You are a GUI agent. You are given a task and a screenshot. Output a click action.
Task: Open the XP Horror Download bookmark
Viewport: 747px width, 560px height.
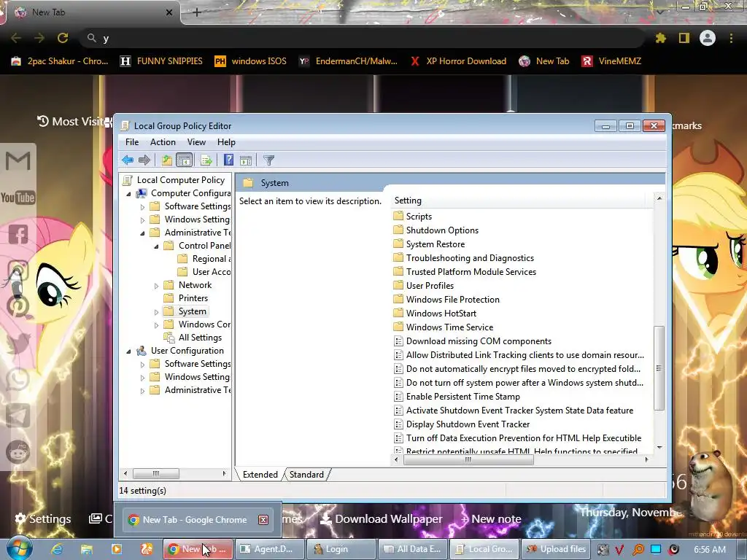[458, 61]
